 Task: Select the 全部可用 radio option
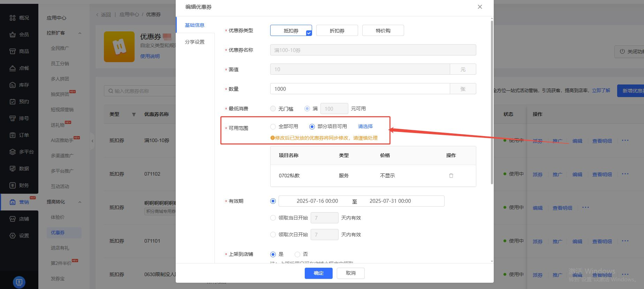click(x=273, y=126)
